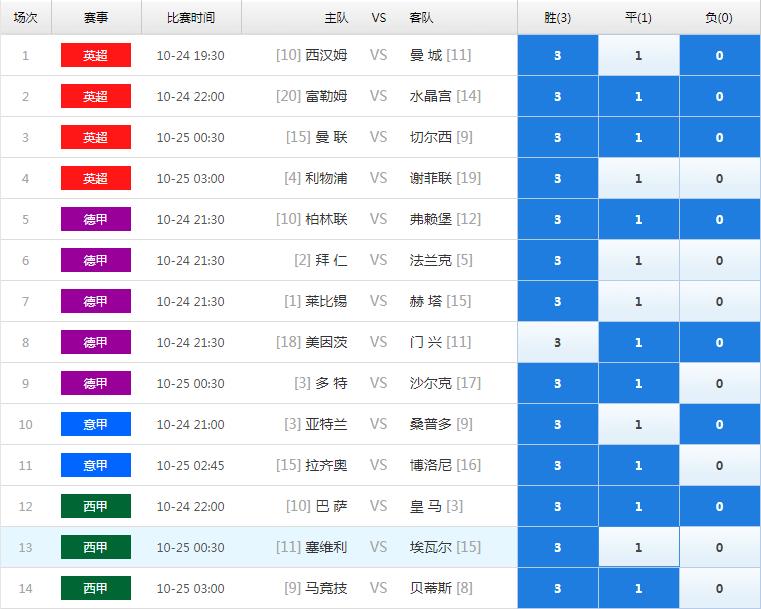Toggle draw (1) for match 8 美因茨

click(639, 342)
